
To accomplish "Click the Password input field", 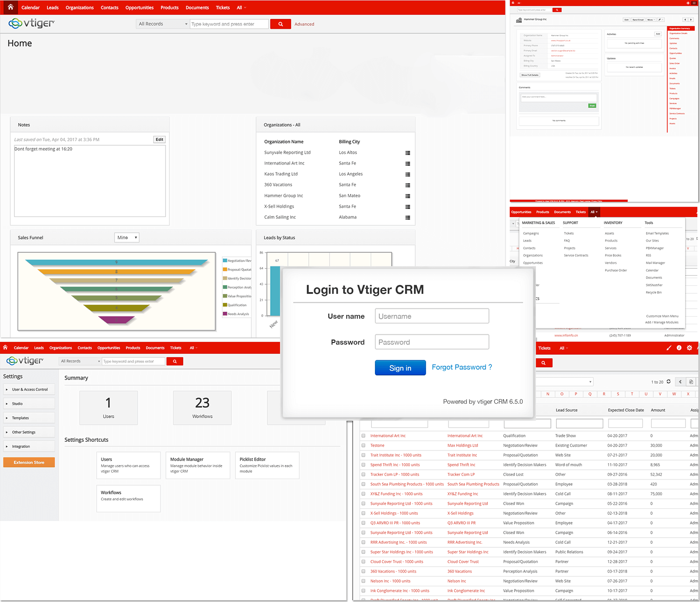I will pos(432,342).
